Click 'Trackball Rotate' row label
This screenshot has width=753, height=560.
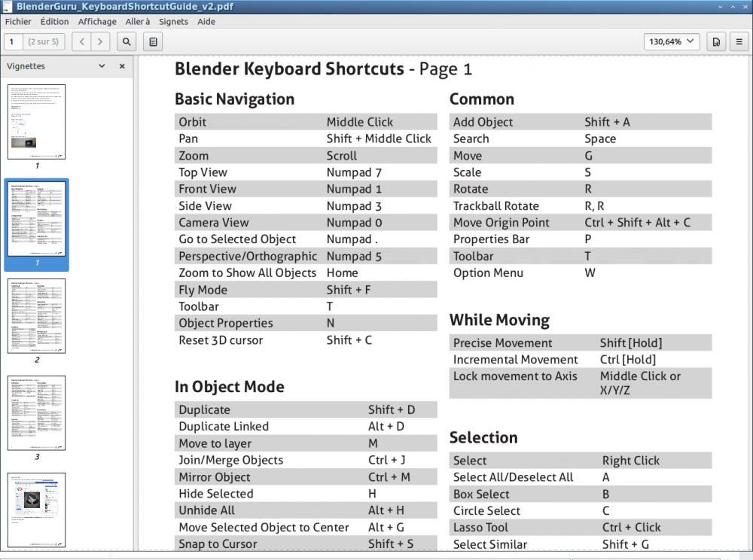click(496, 206)
